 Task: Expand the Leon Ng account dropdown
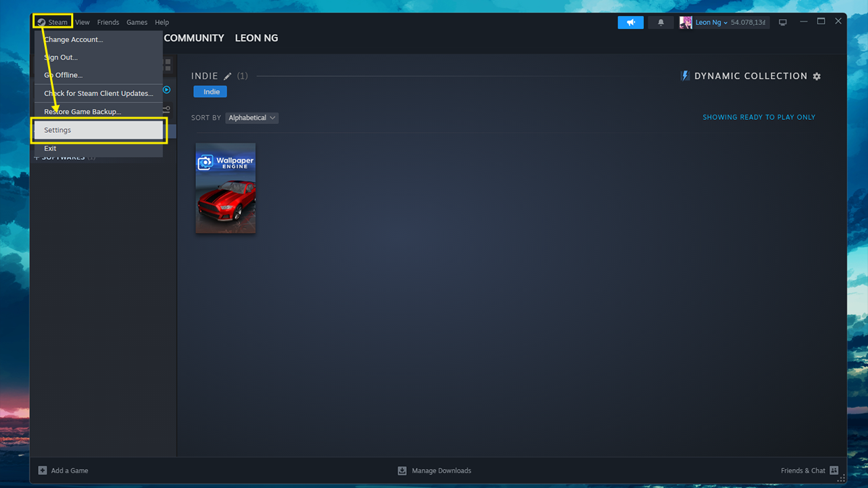tap(711, 22)
